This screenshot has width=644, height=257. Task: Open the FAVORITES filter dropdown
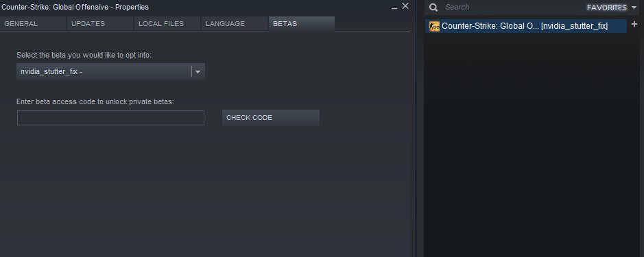point(612,8)
